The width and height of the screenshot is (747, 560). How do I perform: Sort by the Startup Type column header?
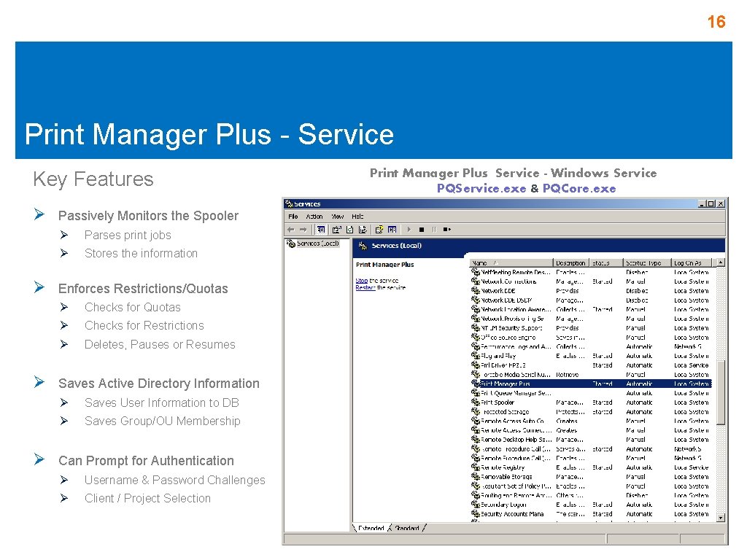click(647, 262)
